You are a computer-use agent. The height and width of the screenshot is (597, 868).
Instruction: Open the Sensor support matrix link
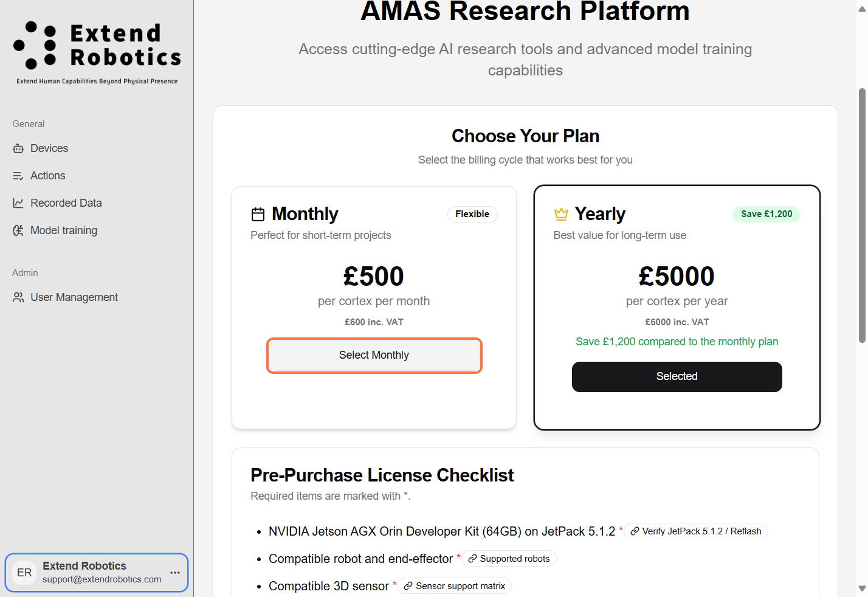click(x=454, y=586)
